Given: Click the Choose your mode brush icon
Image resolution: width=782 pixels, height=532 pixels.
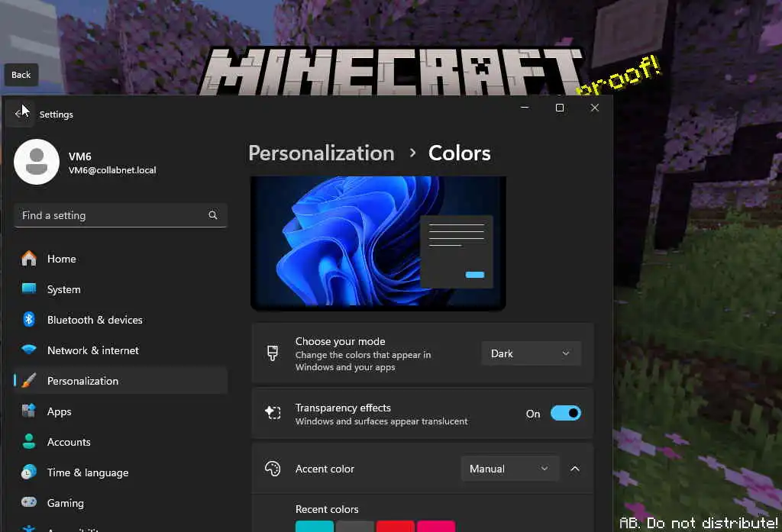Looking at the screenshot, I should [273, 353].
